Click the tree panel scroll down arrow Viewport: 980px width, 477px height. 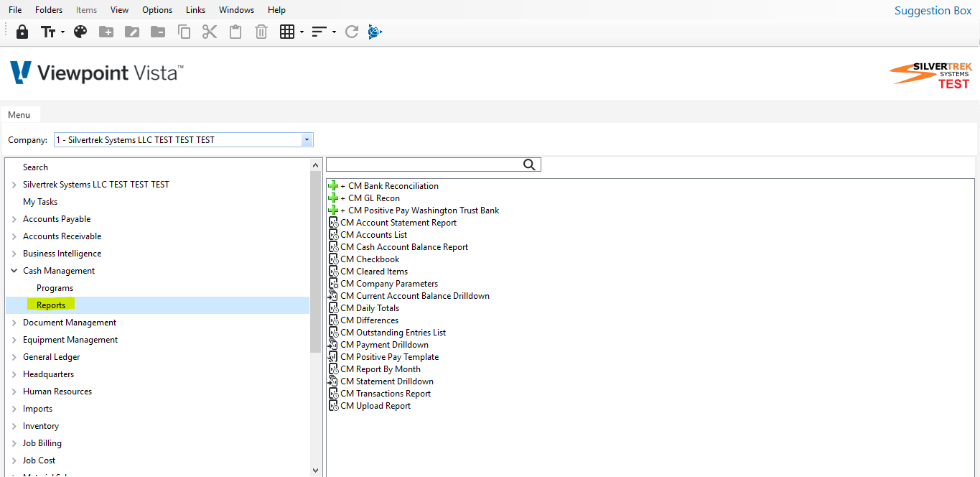coord(316,470)
